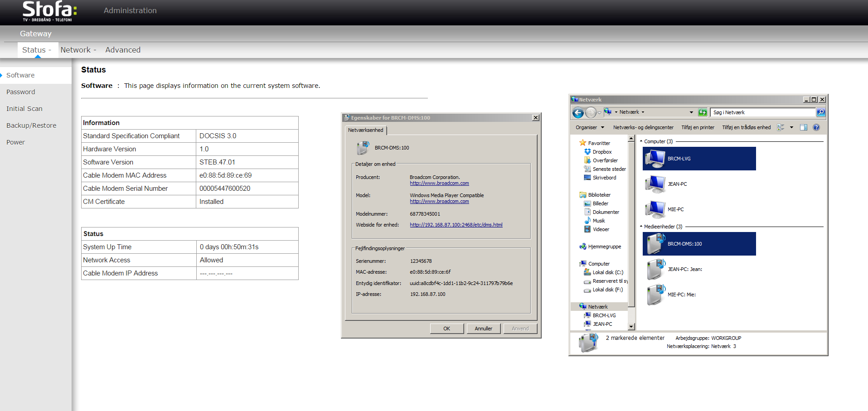Collapse the Computer (3) group

point(641,141)
